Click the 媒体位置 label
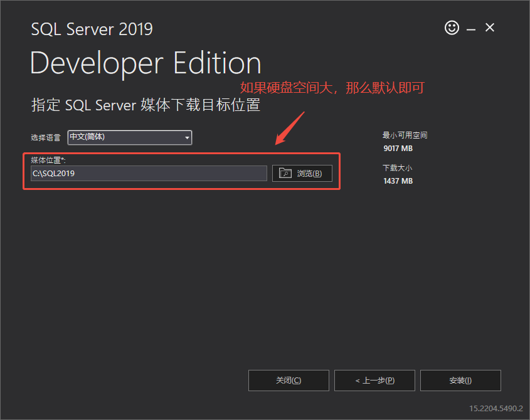This screenshot has width=530, height=420. point(48,160)
